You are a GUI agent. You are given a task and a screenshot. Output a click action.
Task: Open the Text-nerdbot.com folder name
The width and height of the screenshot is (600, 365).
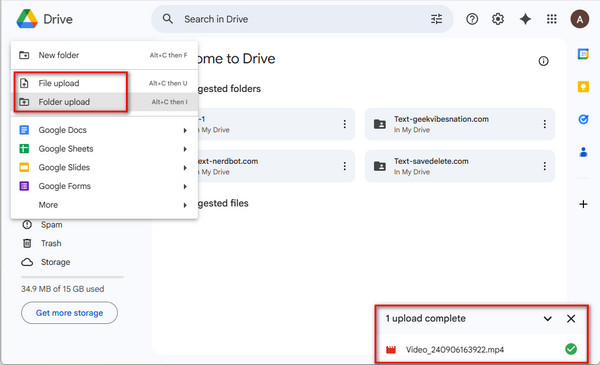coord(228,161)
